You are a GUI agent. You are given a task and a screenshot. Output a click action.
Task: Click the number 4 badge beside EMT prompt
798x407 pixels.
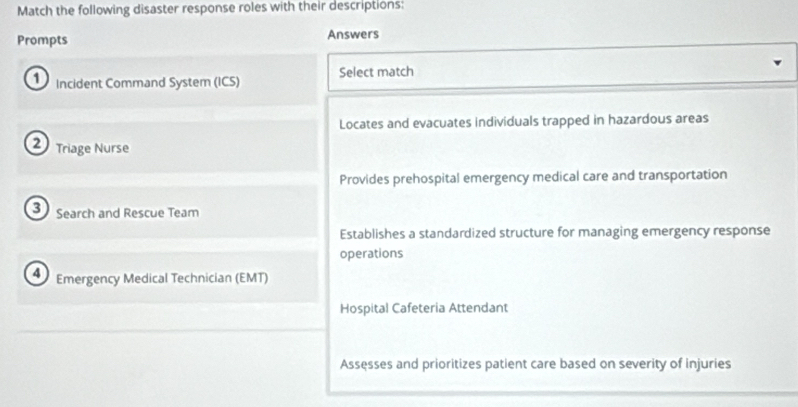37,273
